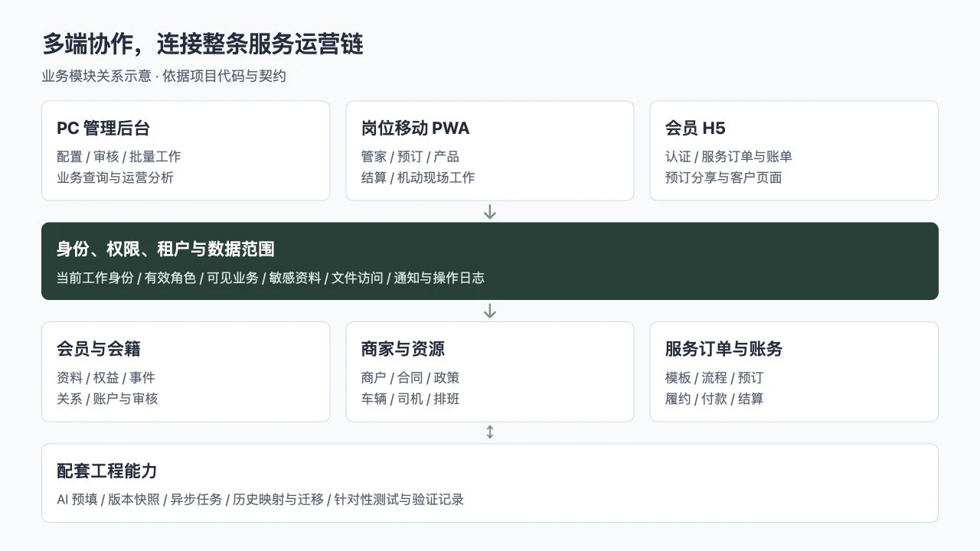Select "敏感资料" in the dark band
The width and height of the screenshot is (980, 551).
click(x=295, y=278)
